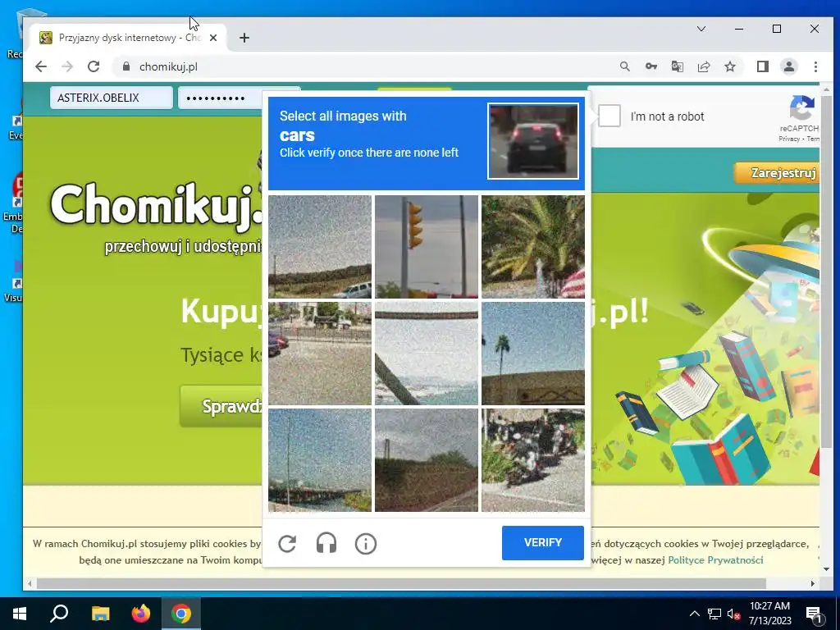Open the saved passwords key icon
Viewport: 840px width, 630px height.
pyautogui.click(x=651, y=66)
